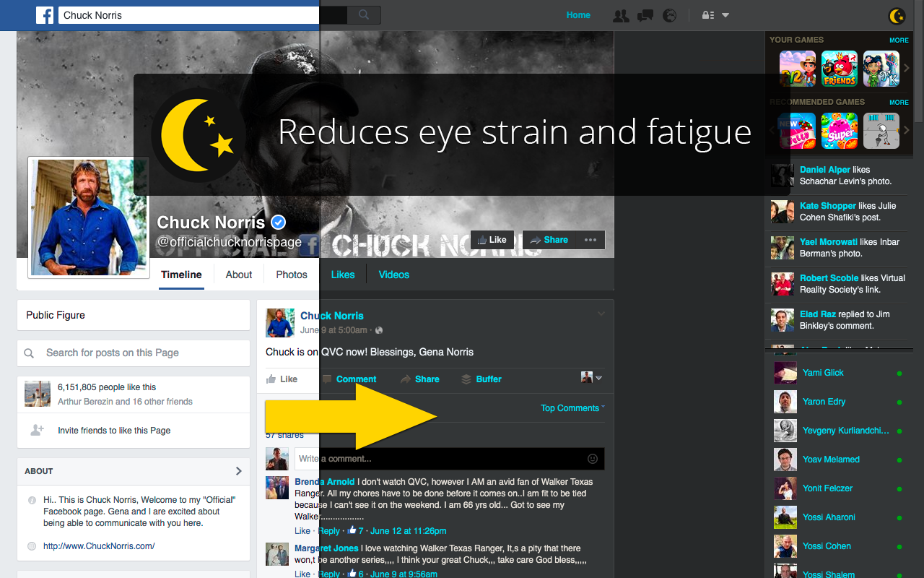The height and width of the screenshot is (578, 924).
Task: Click the night mode moon extension icon
Action: [x=897, y=15]
